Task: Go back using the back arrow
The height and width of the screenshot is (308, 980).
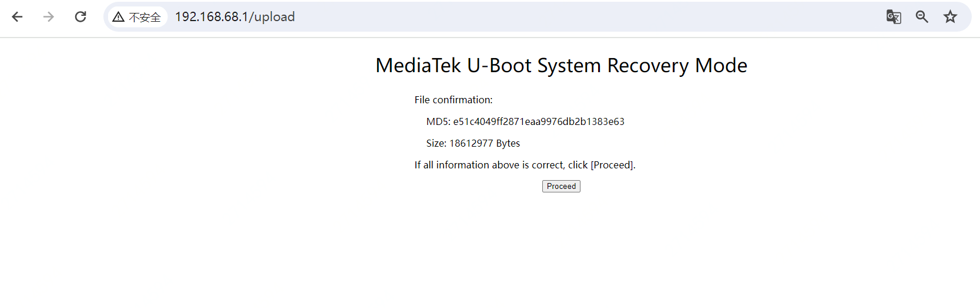Action: [x=17, y=17]
